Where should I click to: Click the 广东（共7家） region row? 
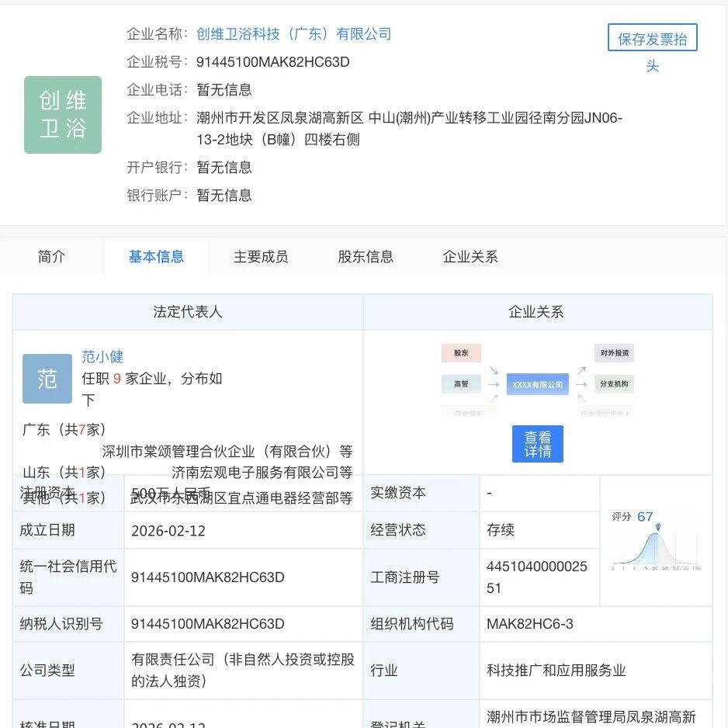(64, 429)
